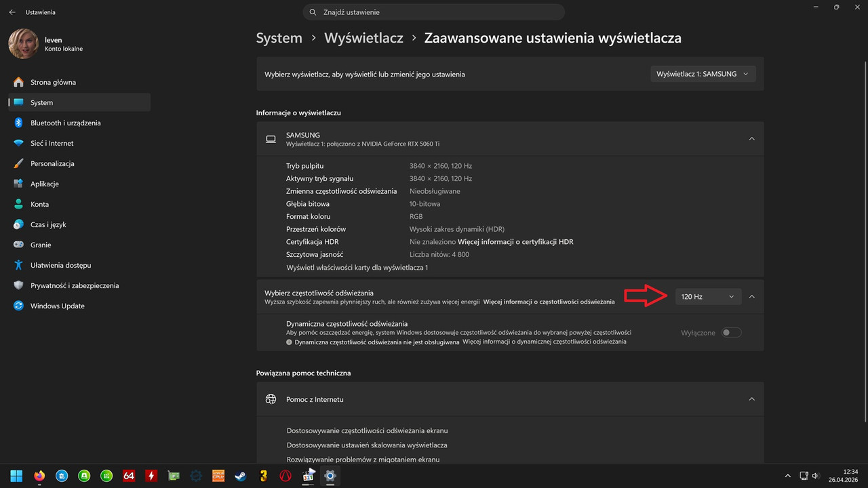
Task: Focus the Znajdź ustawienie search field
Action: pyautogui.click(x=434, y=12)
